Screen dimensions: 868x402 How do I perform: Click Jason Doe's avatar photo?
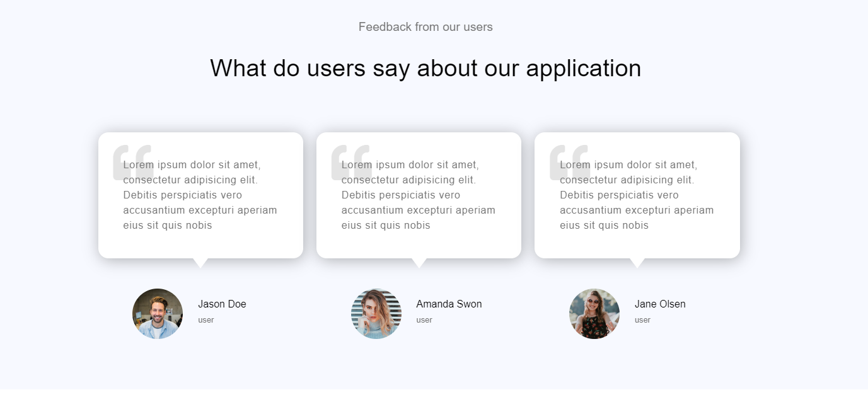point(158,314)
